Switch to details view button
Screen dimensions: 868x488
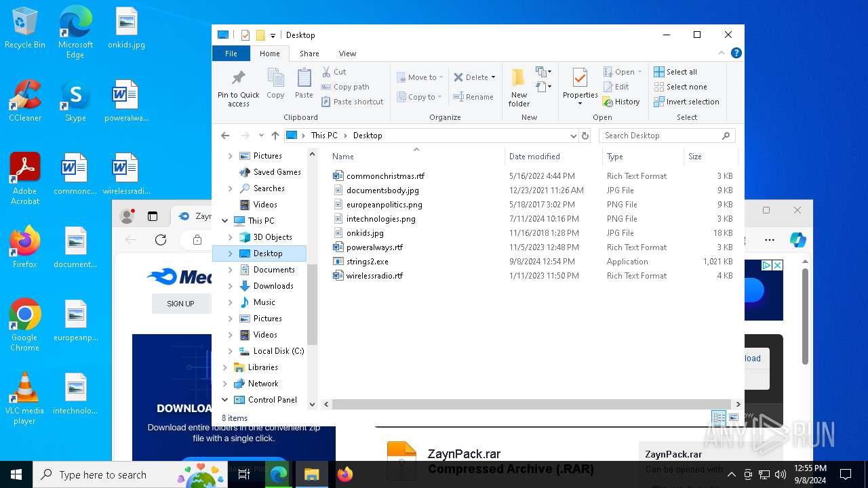718,418
